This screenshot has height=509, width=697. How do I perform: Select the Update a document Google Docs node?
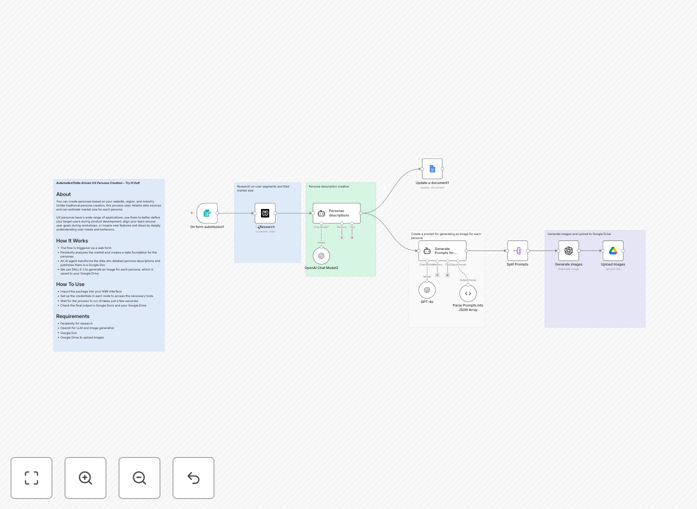tap(432, 169)
